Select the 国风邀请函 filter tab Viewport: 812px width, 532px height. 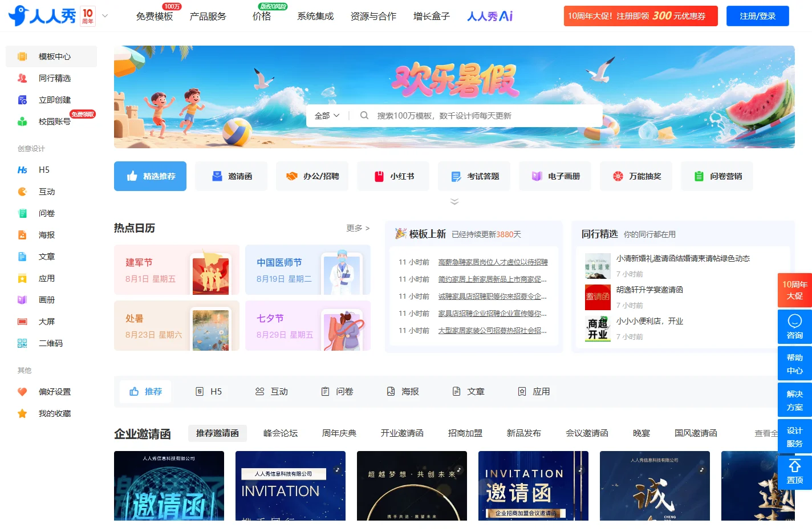click(696, 433)
